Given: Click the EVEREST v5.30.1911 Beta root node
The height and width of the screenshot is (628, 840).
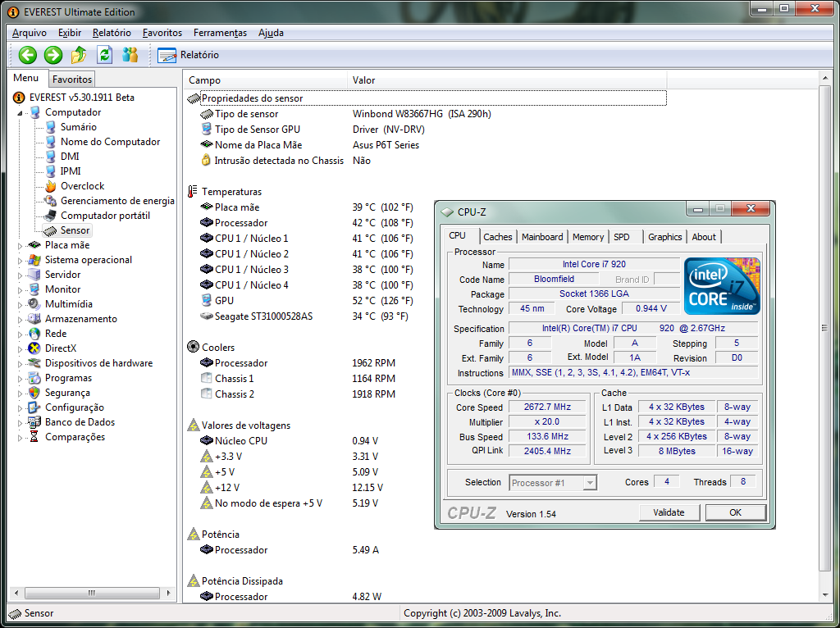Looking at the screenshot, I should pyautogui.click(x=81, y=98).
